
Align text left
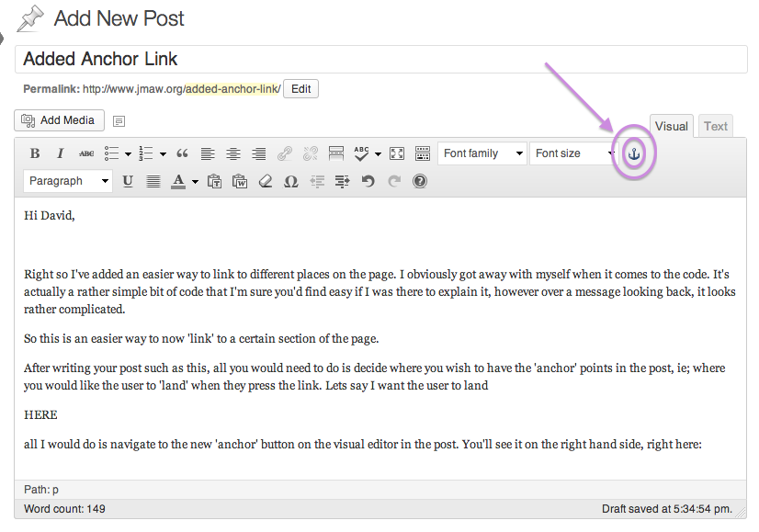tap(208, 154)
